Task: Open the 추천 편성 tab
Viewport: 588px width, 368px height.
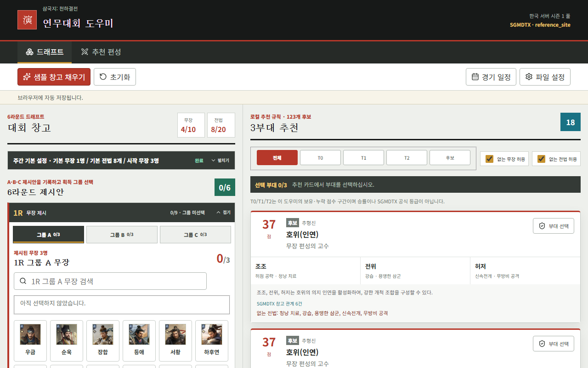Action: click(x=101, y=52)
